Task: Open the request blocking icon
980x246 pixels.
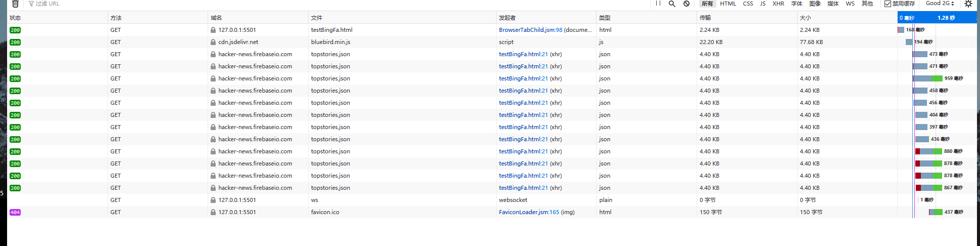Action: coord(687,4)
